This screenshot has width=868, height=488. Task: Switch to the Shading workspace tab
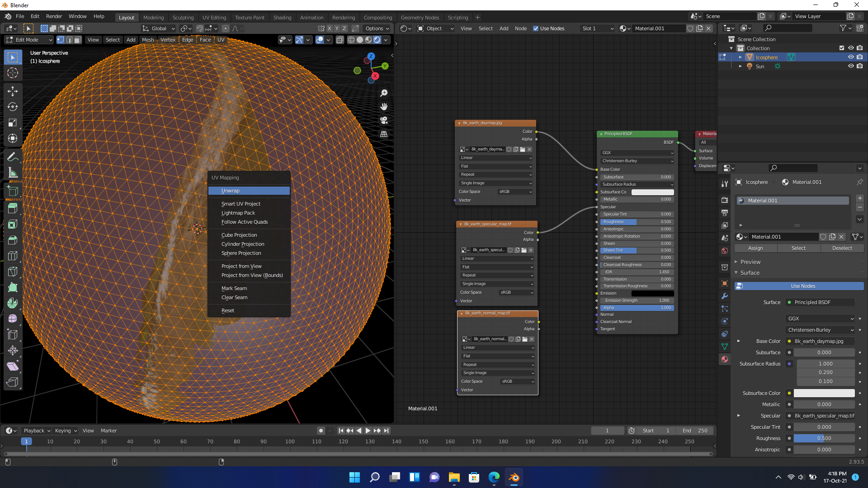click(x=283, y=18)
